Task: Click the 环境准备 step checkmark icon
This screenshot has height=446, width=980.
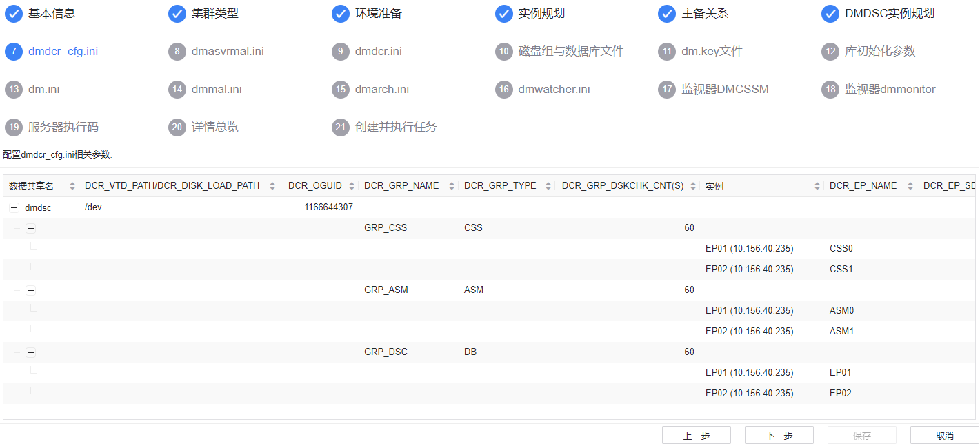Action: 341,14
